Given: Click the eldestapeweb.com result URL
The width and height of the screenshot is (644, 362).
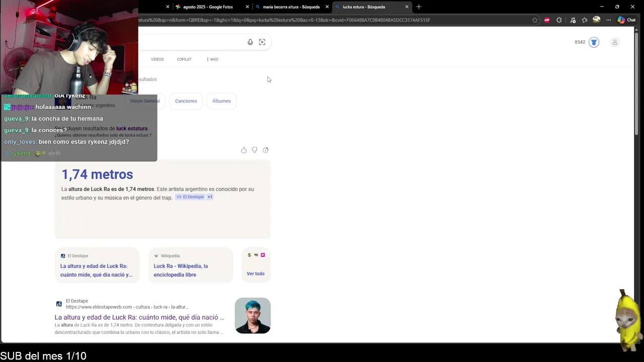Looking at the screenshot, I should (126, 307).
